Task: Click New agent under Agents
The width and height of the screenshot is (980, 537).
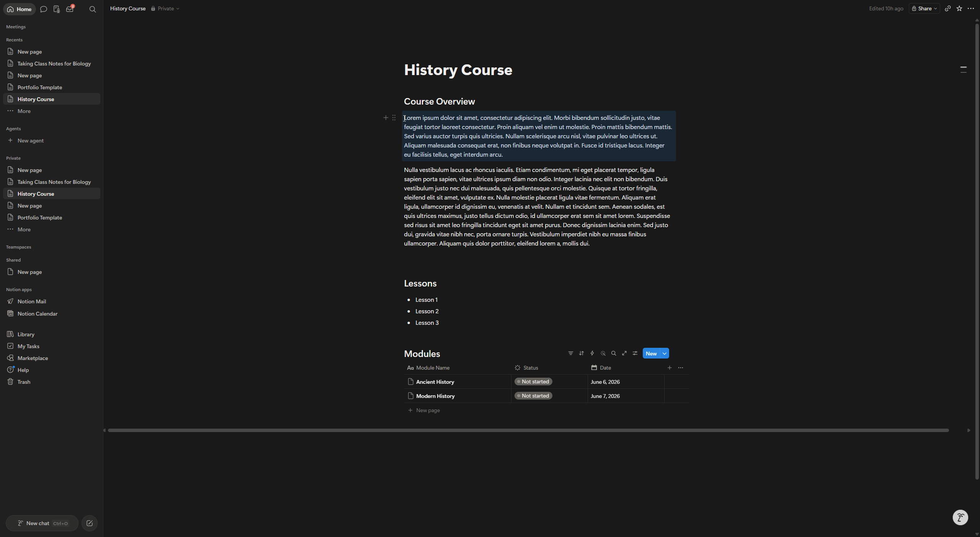Action: (x=52, y=141)
